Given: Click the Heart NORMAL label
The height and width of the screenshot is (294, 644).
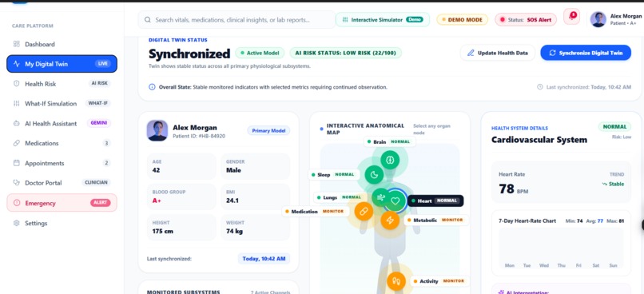Looking at the screenshot, I should tap(436, 201).
